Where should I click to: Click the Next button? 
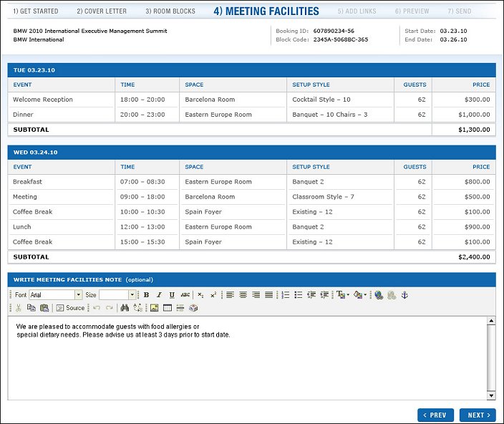tap(477, 415)
